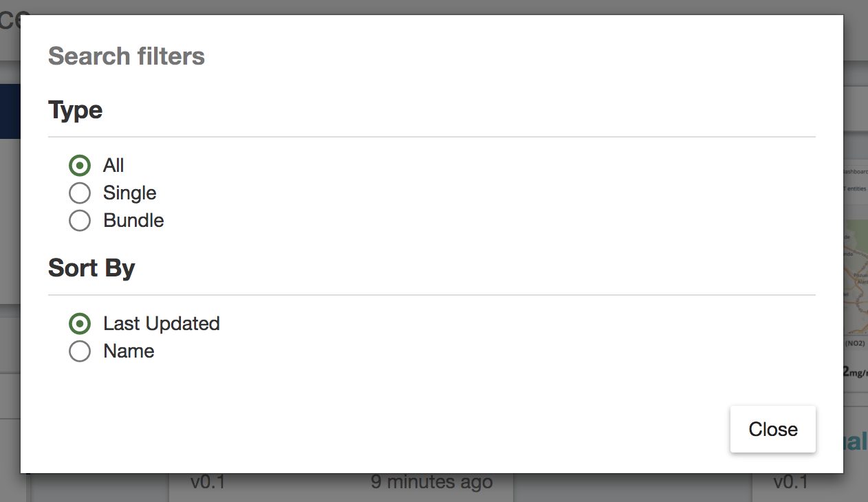Close the Search filters dialog
The image size is (868, 502).
coord(773,429)
